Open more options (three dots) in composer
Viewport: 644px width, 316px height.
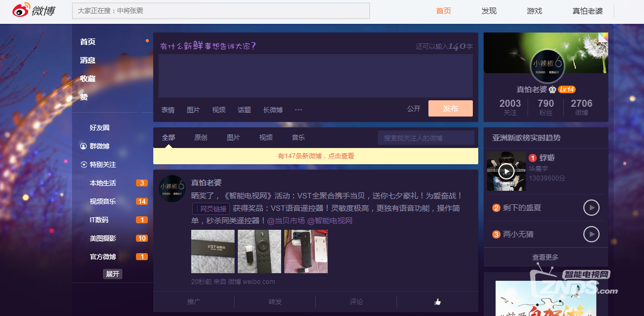click(298, 109)
